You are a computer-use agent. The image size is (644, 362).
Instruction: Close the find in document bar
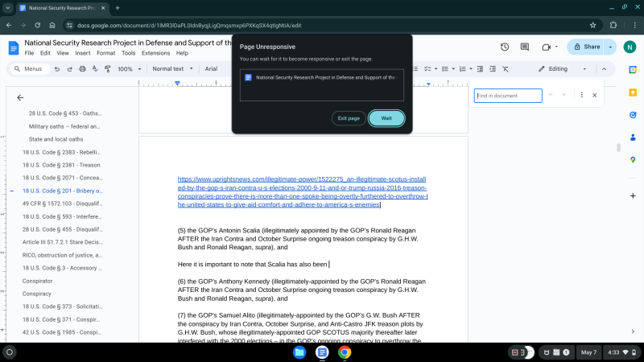pyautogui.click(x=594, y=95)
